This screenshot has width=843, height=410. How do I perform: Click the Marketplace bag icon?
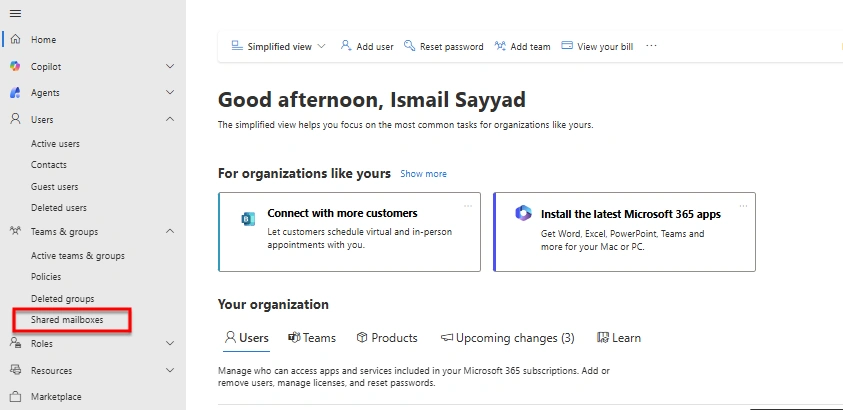[16, 397]
